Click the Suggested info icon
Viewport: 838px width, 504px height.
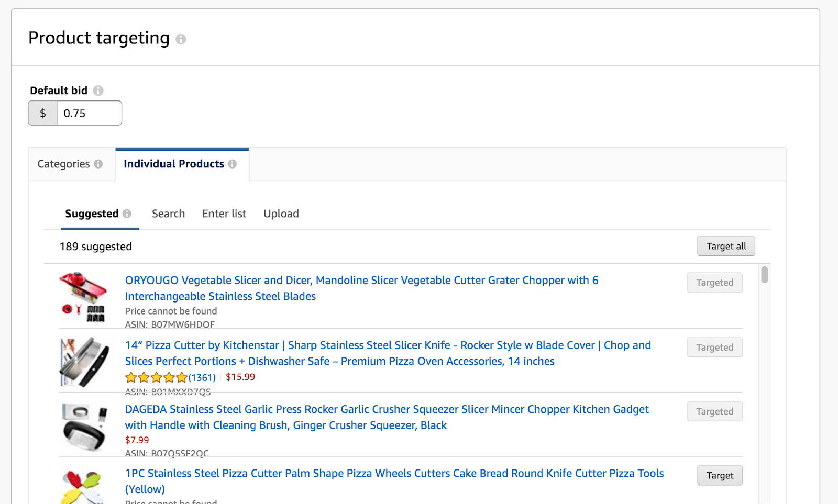coord(127,214)
